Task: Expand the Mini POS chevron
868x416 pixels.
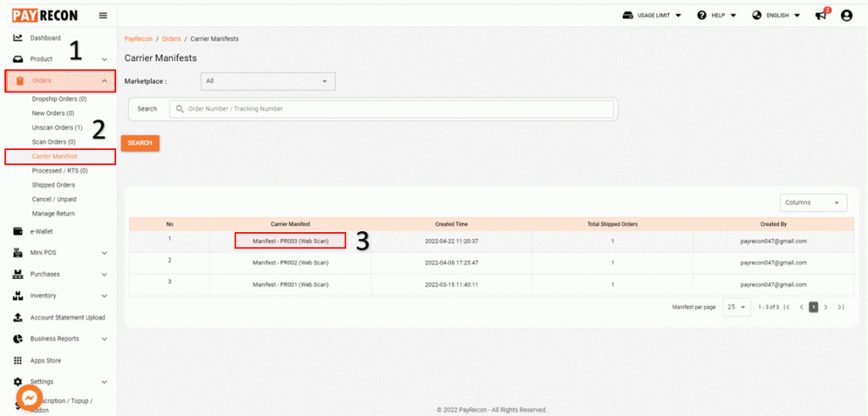Action: coord(104,252)
